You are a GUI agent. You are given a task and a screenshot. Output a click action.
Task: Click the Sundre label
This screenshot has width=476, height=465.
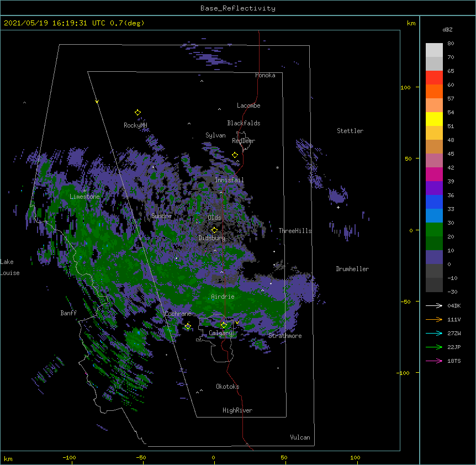pyautogui.click(x=161, y=216)
